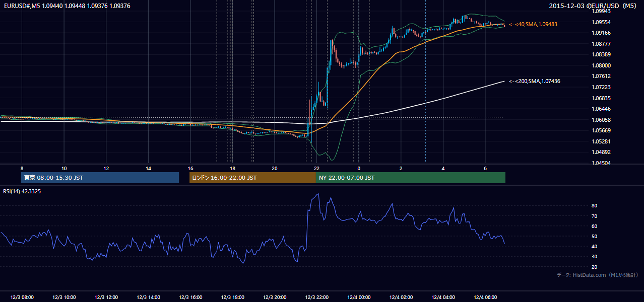The height and width of the screenshot is (302, 644).
Task: Click the NY 22:00-07:00 JST session bar
Action: pyautogui.click(x=411, y=178)
